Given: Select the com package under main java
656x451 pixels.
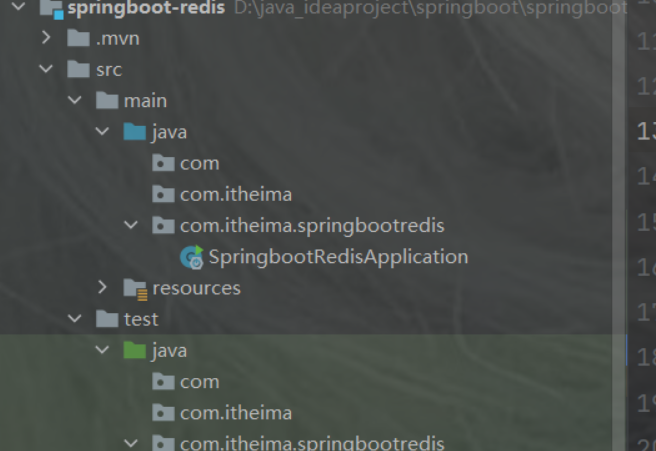Looking at the screenshot, I should 200,163.
